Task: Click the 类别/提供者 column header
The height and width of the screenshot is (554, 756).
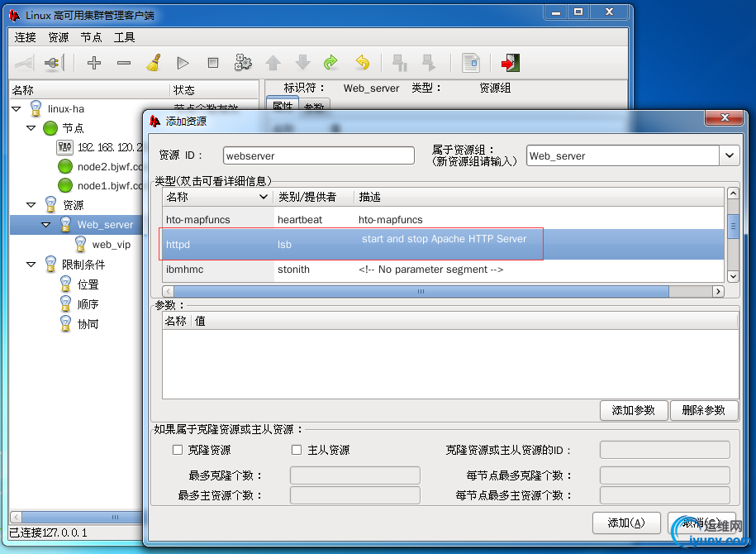Action: [314, 197]
